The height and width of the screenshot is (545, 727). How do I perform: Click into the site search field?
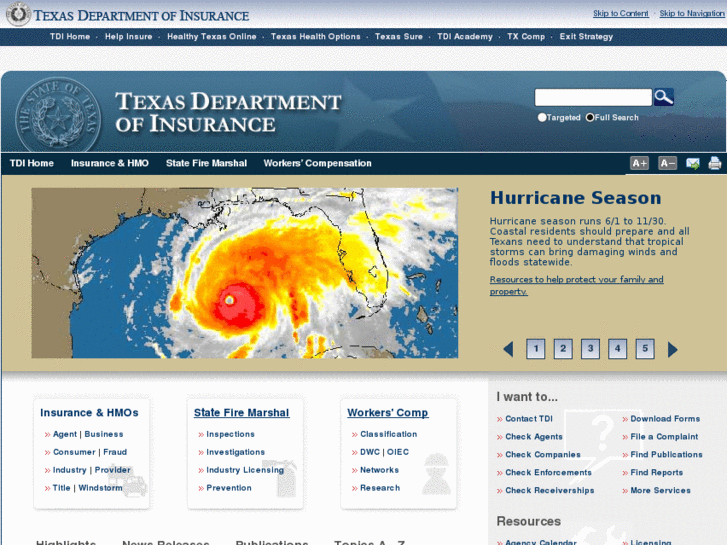593,97
